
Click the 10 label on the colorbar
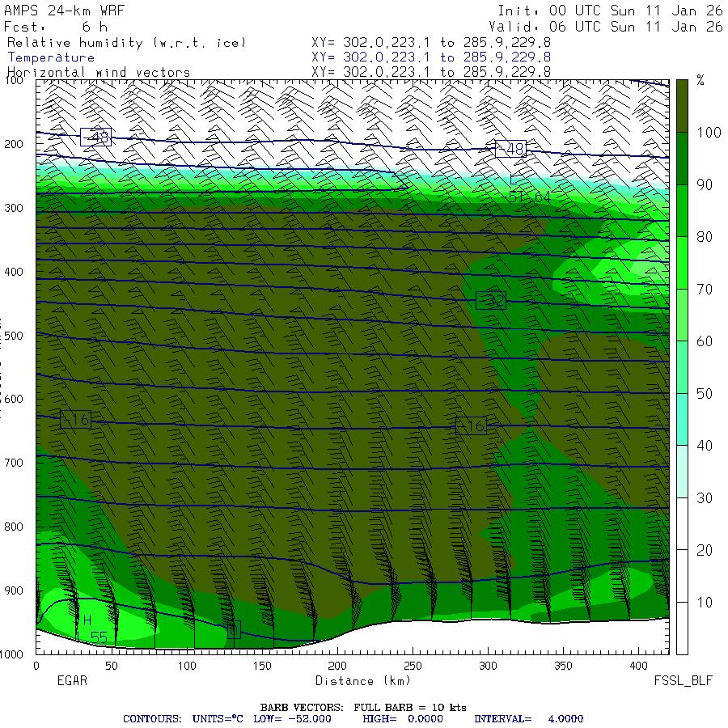[704, 603]
